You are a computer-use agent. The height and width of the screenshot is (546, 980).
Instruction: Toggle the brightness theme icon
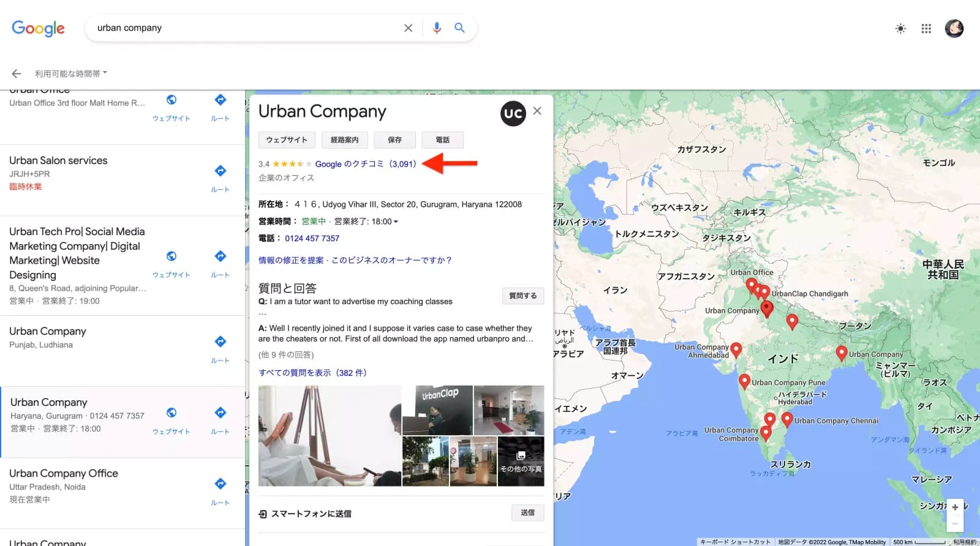900,29
